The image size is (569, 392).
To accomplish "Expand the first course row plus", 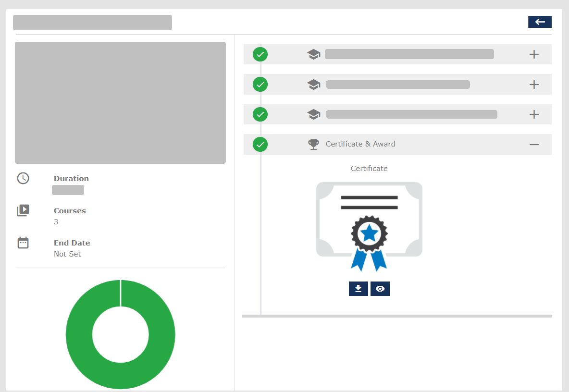I will (x=534, y=54).
